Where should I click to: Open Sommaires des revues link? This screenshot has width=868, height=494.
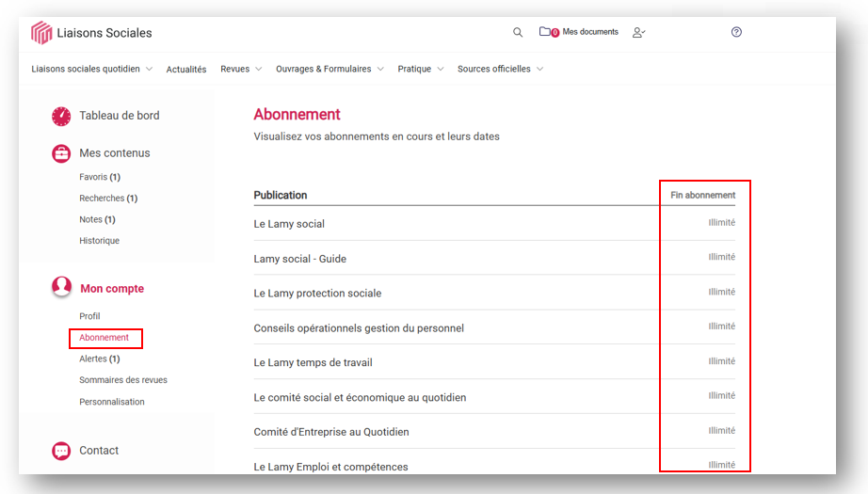pyautogui.click(x=123, y=380)
